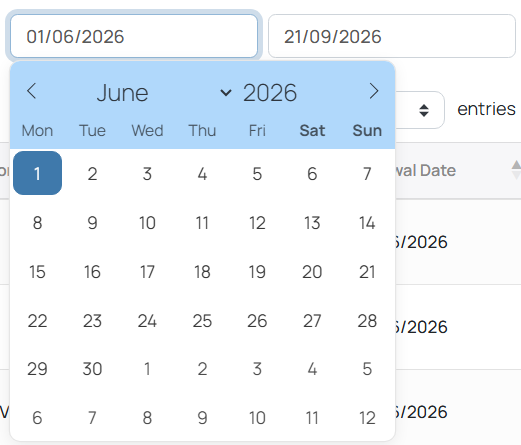This screenshot has width=521, height=445.
Task: Open the June month dropdown
Action: (x=163, y=93)
